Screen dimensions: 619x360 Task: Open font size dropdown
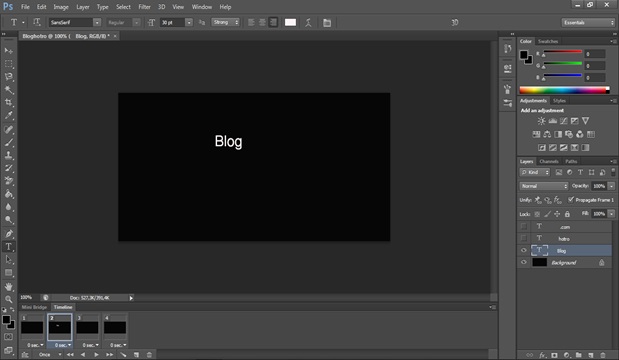coord(189,22)
